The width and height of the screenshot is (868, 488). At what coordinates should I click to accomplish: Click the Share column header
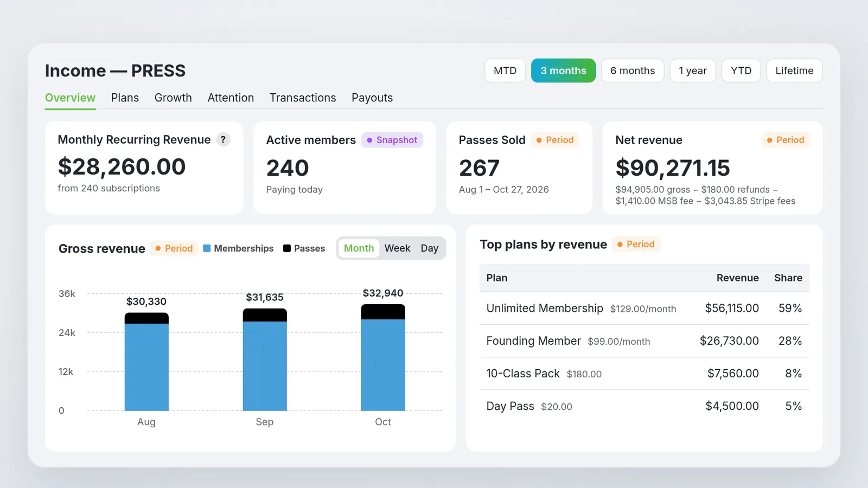788,278
